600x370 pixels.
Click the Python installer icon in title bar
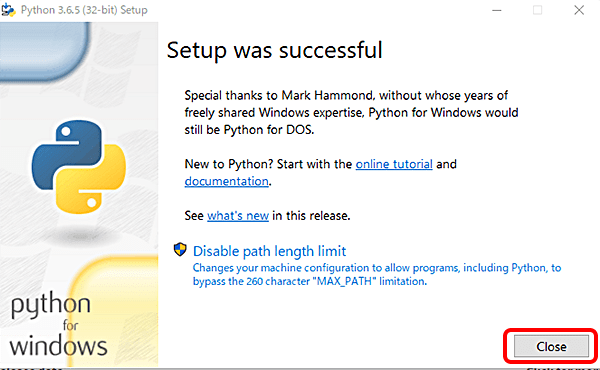[8, 10]
